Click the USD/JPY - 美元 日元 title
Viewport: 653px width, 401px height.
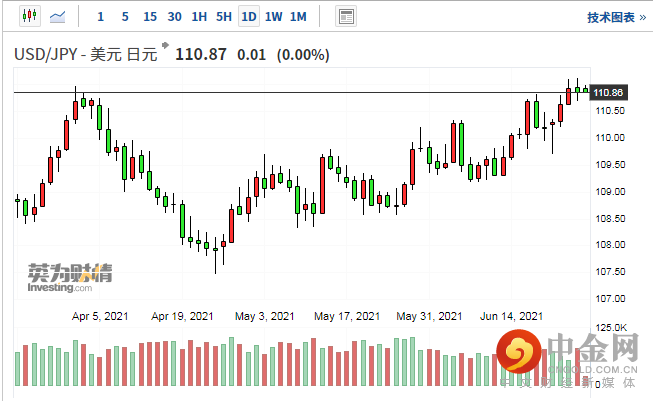86,55
